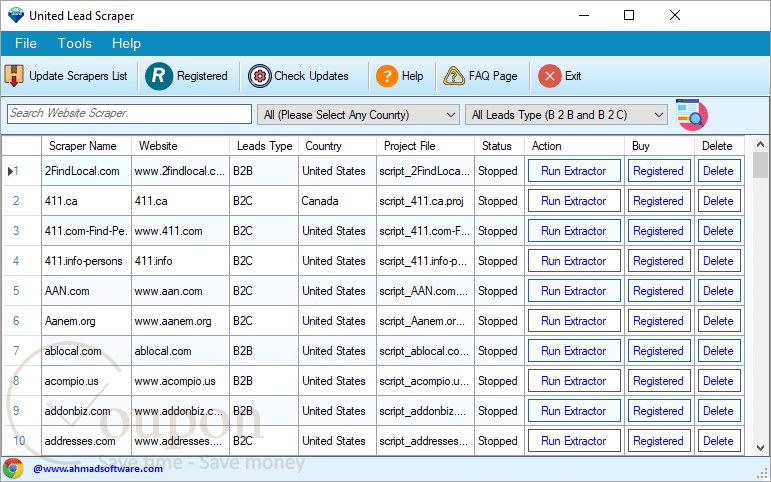Click the Stopped status of AAN.com row
The height and width of the screenshot is (482, 771).
499,291
